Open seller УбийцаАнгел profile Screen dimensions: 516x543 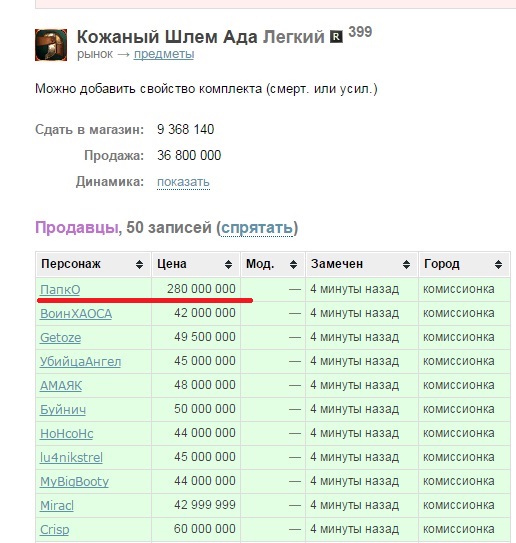pyautogui.click(x=80, y=362)
